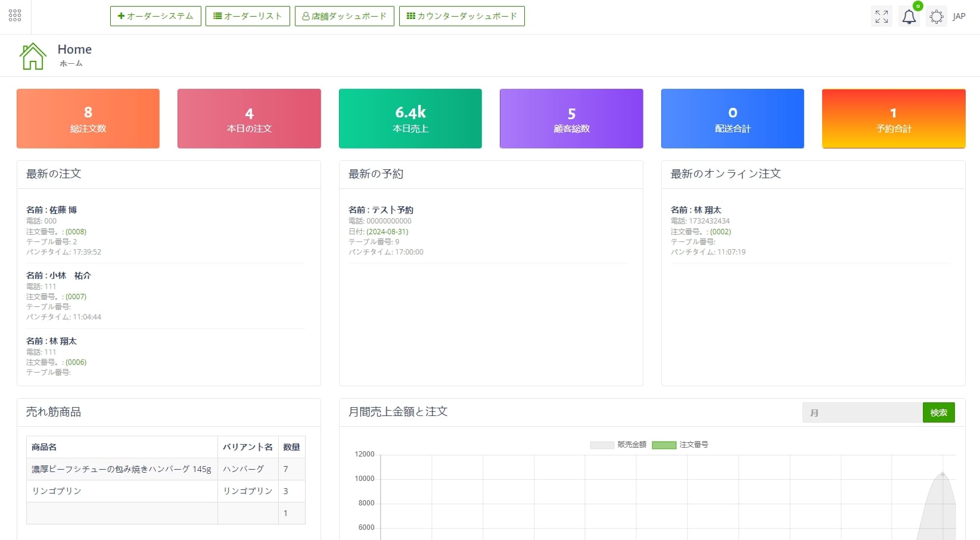Toggle the 注文番号 chart legend

pyautogui.click(x=680, y=445)
